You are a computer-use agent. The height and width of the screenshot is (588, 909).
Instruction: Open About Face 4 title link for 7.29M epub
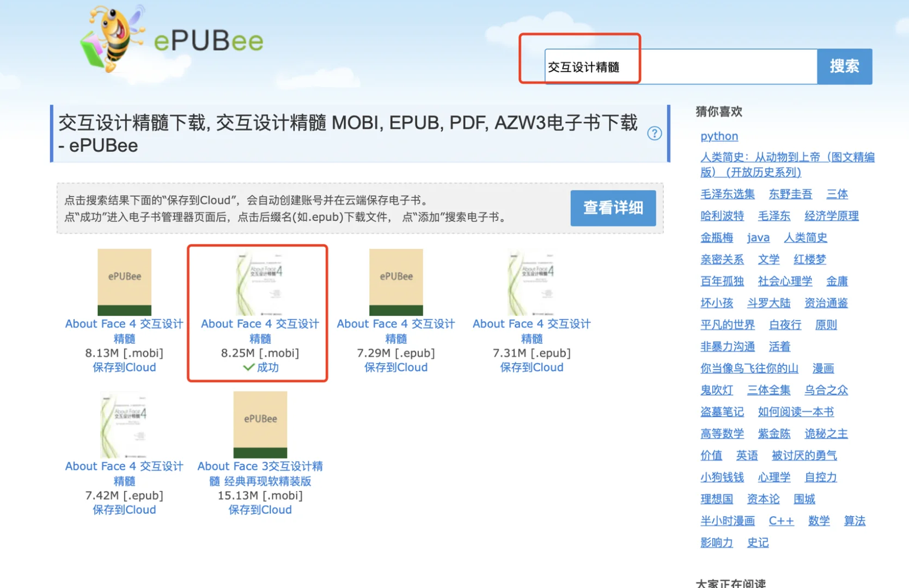click(396, 331)
